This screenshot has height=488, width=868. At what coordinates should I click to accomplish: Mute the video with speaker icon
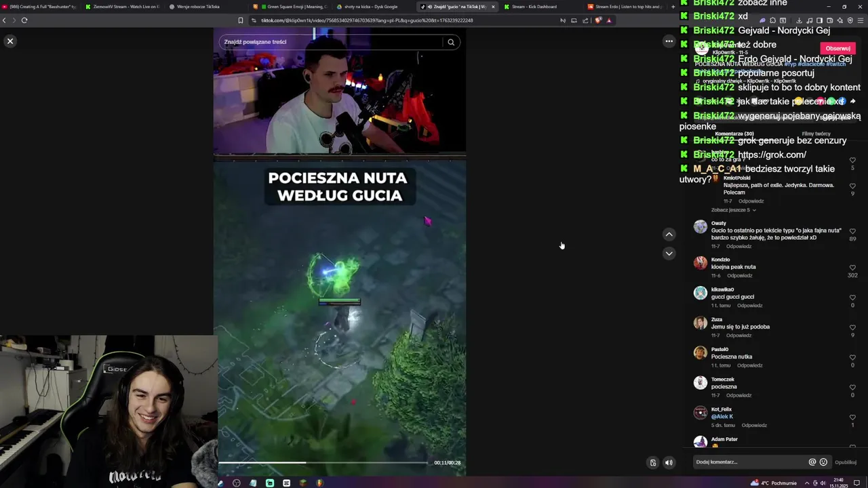[669, 463]
